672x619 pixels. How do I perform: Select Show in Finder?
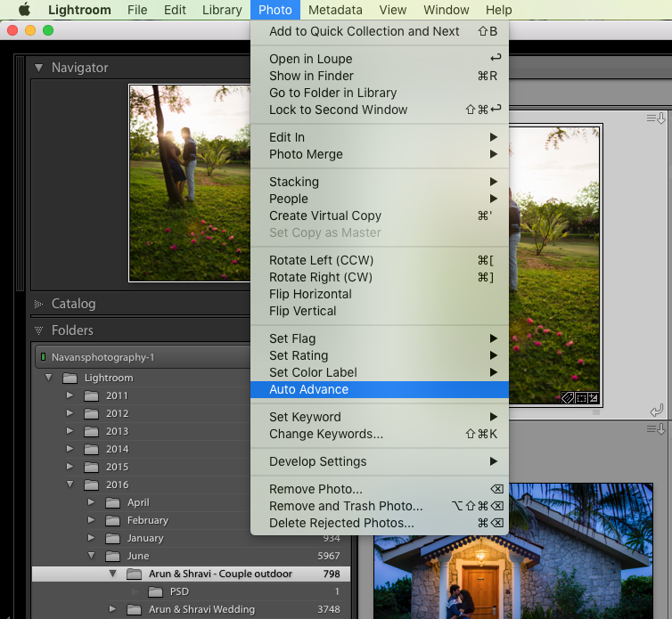[x=380, y=76]
